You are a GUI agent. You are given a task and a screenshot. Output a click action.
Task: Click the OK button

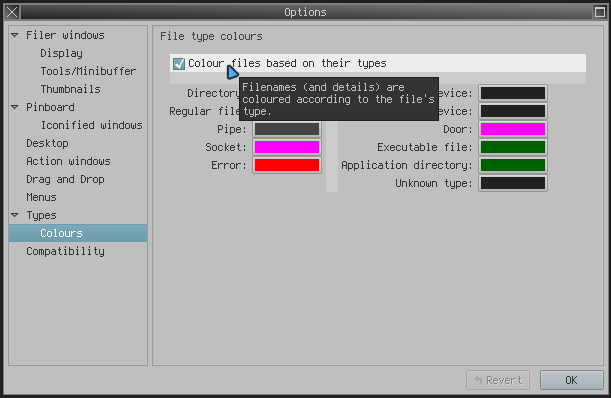571,380
